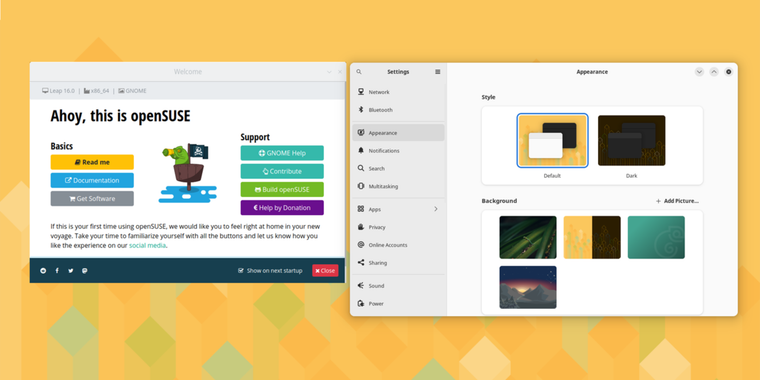Image resolution: width=760 pixels, height=380 pixels.
Task: Click the Online Accounts at-sign icon
Action: [x=361, y=245]
